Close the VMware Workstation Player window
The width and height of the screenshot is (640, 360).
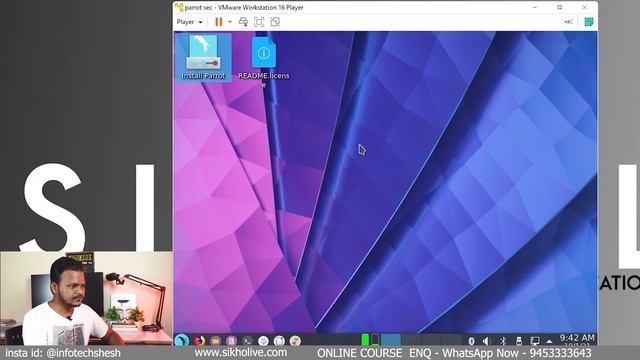[584, 7]
